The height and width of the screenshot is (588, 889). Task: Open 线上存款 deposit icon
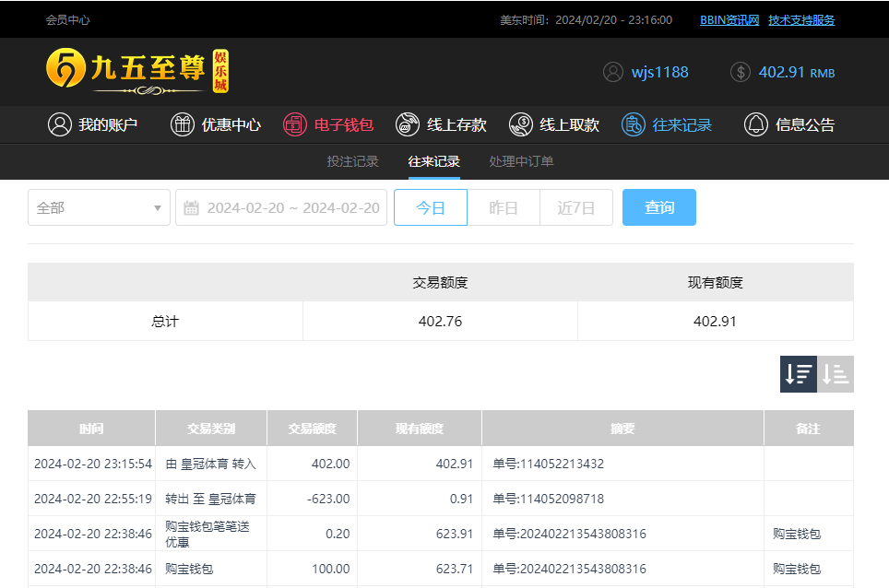tap(408, 124)
